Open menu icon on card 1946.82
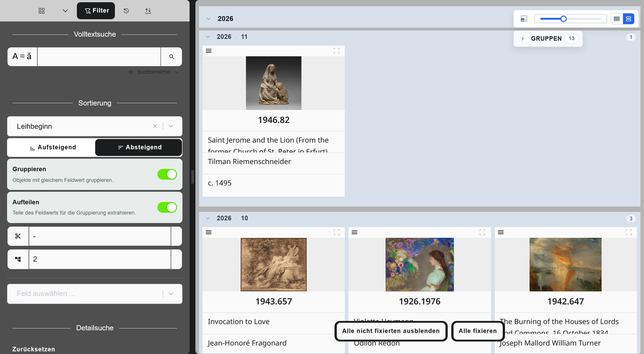Viewport: 644px width, 354px height. [209, 51]
